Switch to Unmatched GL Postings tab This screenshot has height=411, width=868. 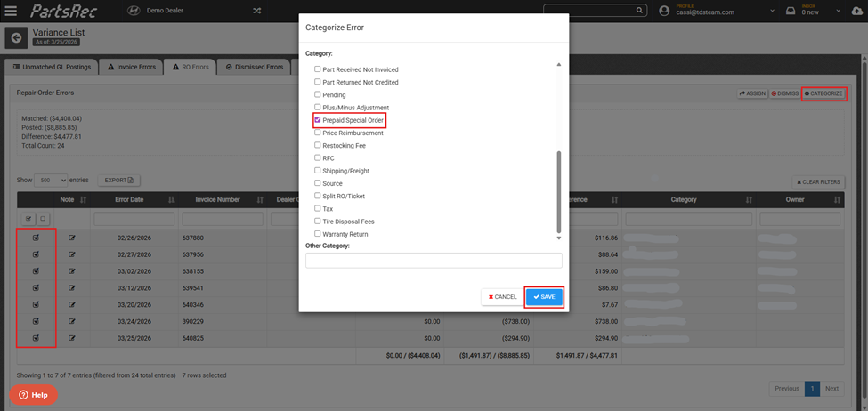point(51,67)
